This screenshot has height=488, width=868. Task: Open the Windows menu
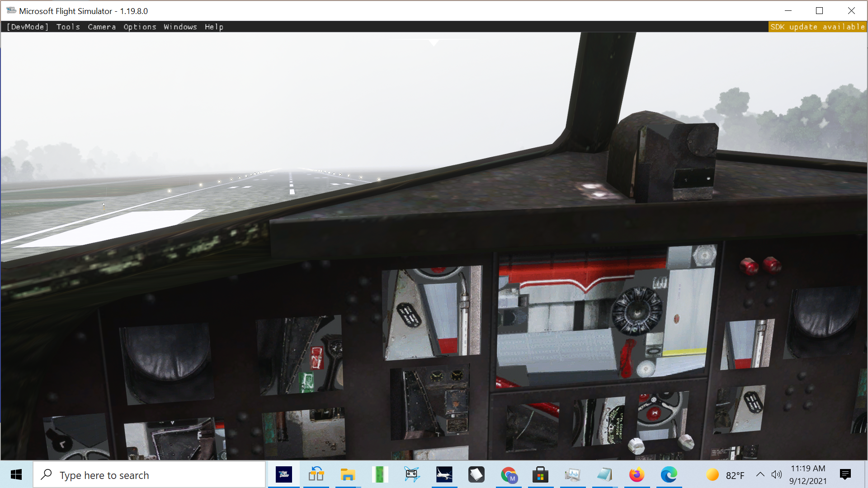(x=180, y=27)
